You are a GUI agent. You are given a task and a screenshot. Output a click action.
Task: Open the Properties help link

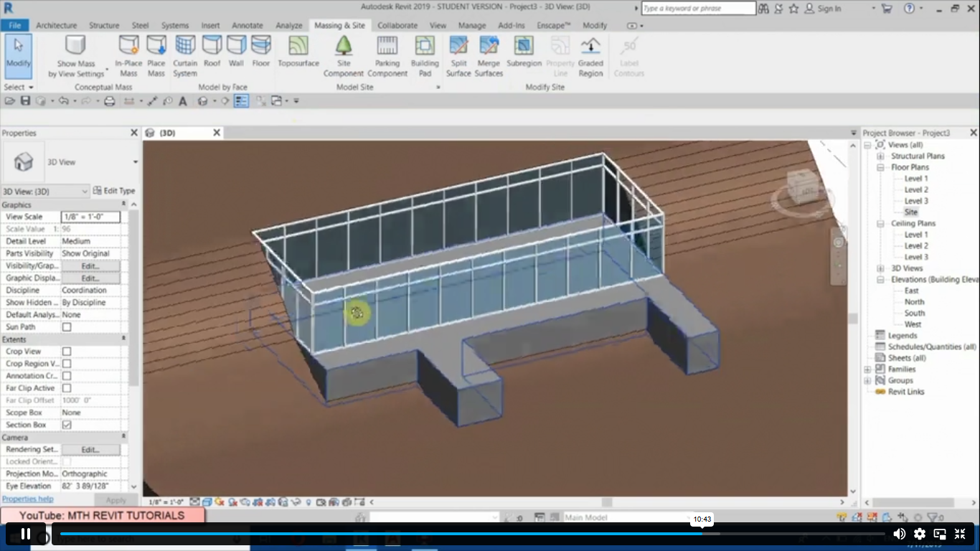coord(28,499)
